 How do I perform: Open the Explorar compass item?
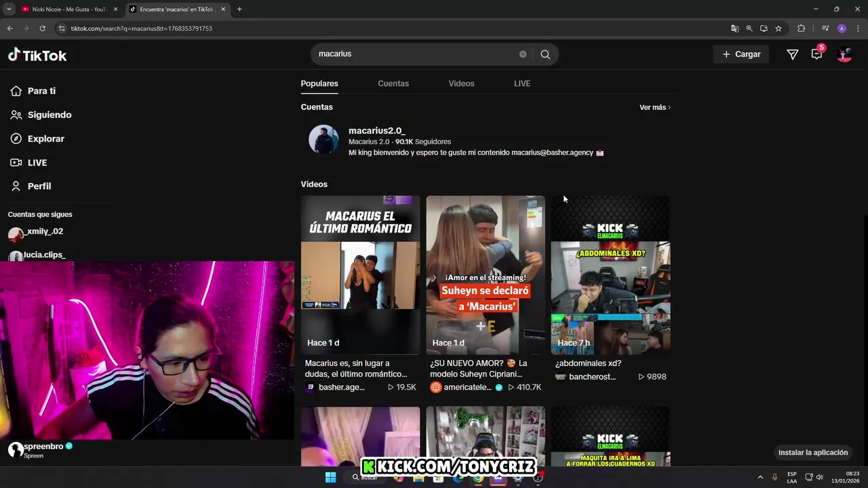click(37, 138)
